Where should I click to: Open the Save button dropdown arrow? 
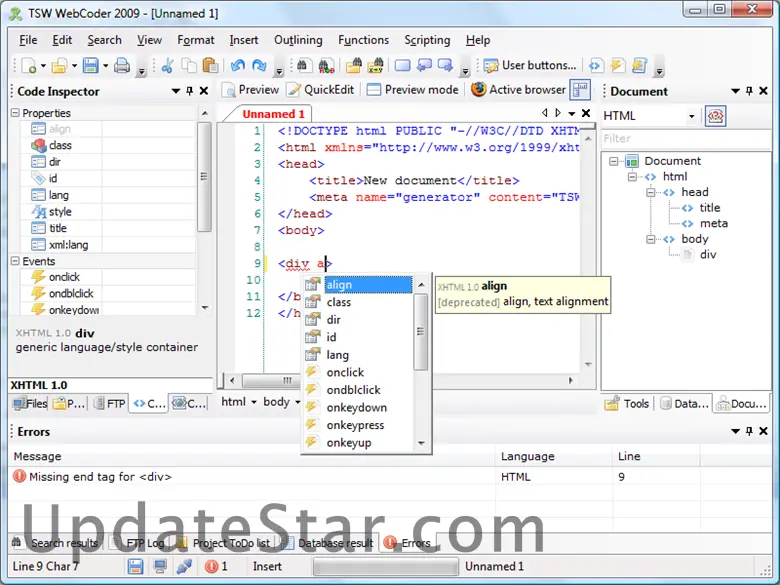pyautogui.click(x=105, y=66)
